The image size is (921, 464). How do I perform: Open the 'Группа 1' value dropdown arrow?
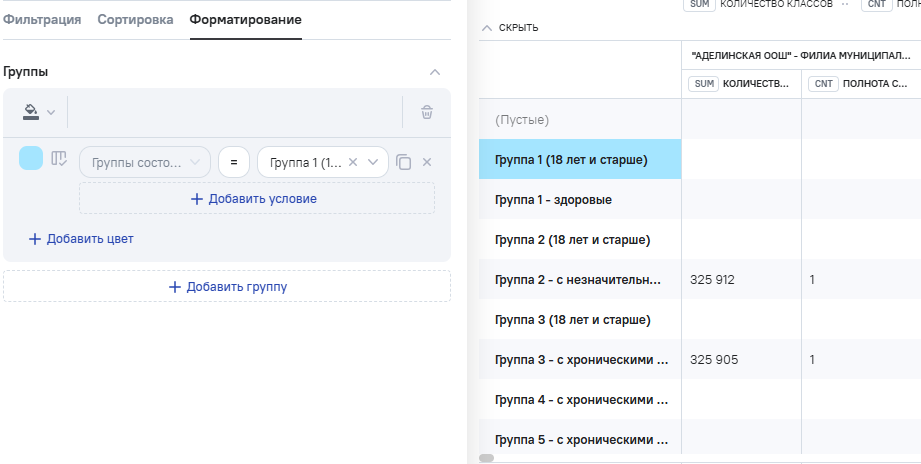373,162
